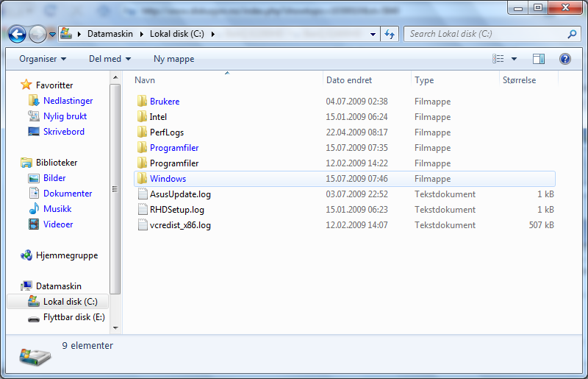Open the Organiser menu
Viewport: 588px width, 379px height.
pyautogui.click(x=43, y=59)
